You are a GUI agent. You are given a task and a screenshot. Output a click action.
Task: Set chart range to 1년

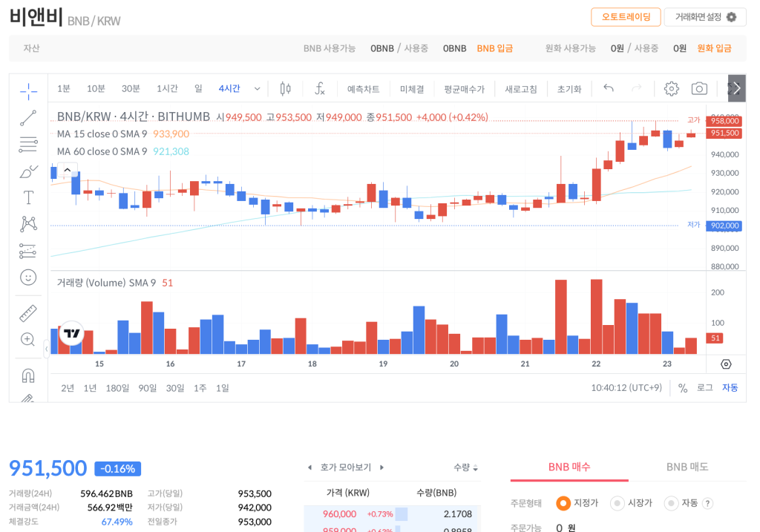(x=90, y=388)
